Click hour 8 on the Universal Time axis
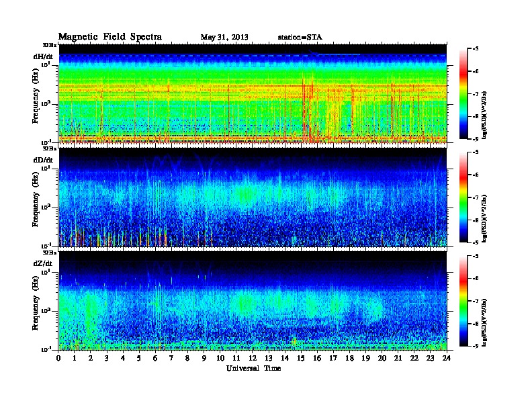 pyautogui.click(x=187, y=358)
